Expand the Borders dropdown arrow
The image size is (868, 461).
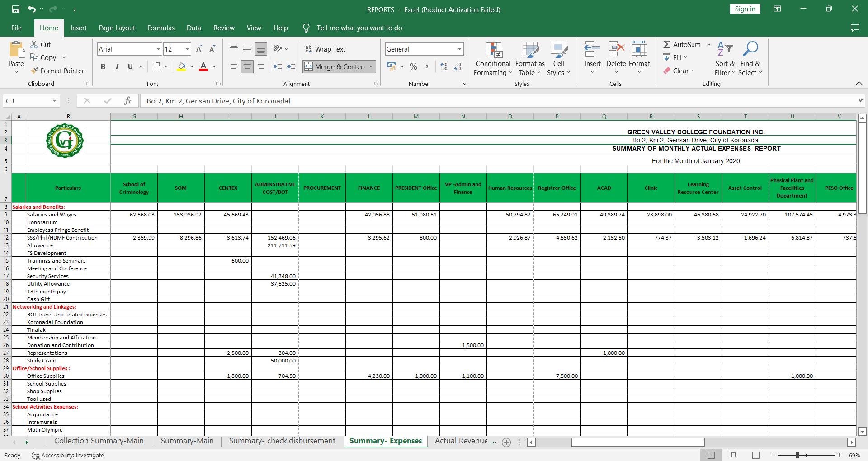point(166,66)
